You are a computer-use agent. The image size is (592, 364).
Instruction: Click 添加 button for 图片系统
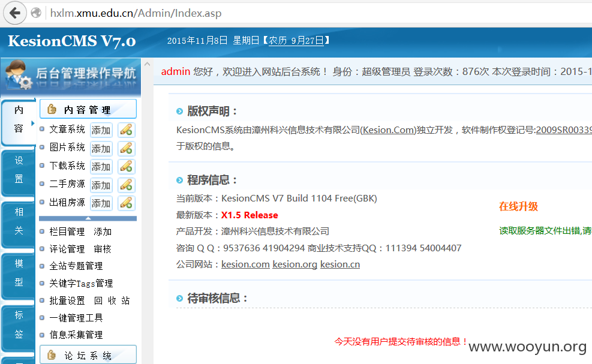tap(101, 148)
